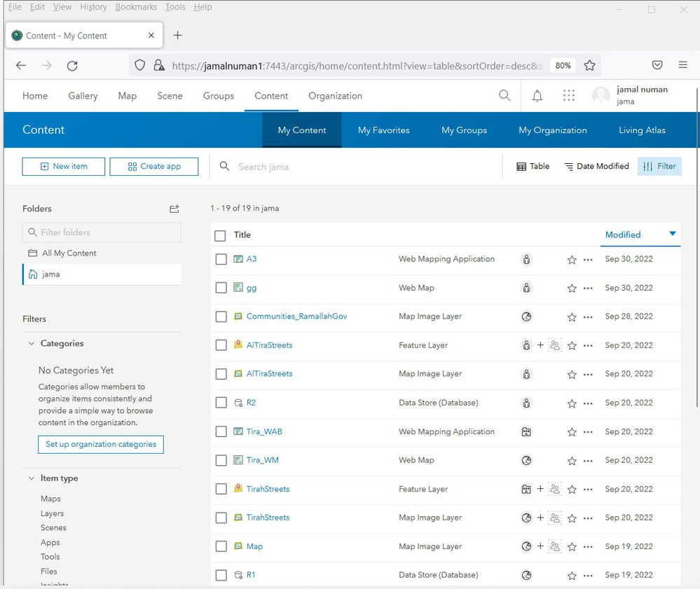The image size is (700, 589).
Task: Click the sharing status icon for A3
Action: 527,259
